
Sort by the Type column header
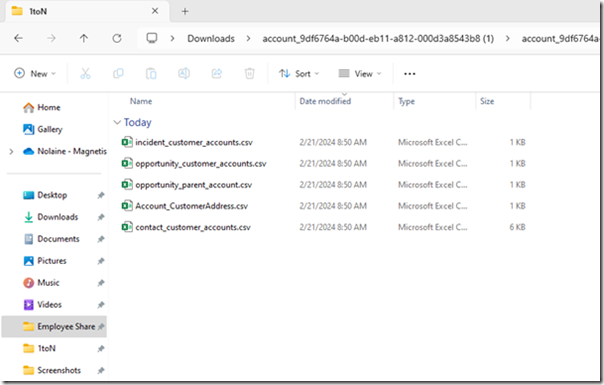pyautogui.click(x=406, y=101)
